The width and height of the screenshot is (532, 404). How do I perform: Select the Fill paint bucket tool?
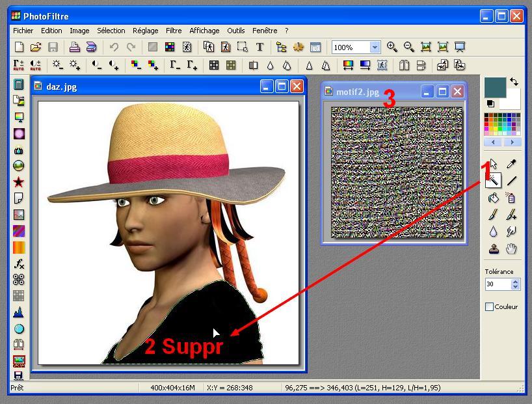click(x=494, y=198)
